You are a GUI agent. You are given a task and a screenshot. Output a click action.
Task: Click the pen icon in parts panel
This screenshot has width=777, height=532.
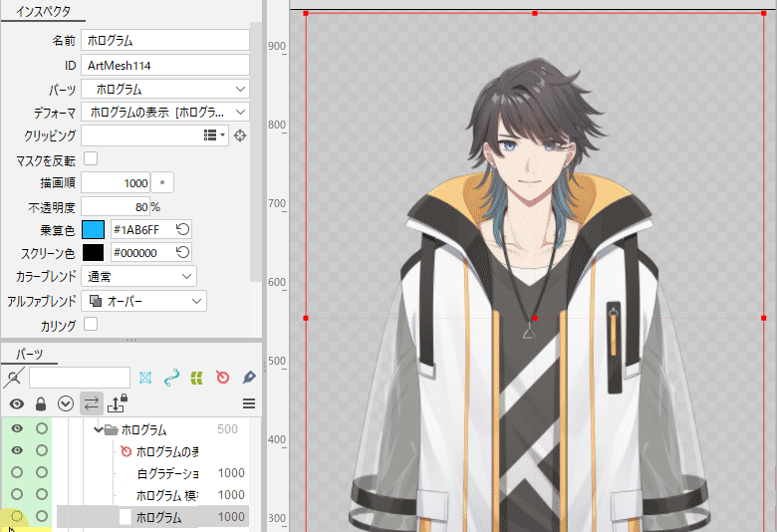249,378
